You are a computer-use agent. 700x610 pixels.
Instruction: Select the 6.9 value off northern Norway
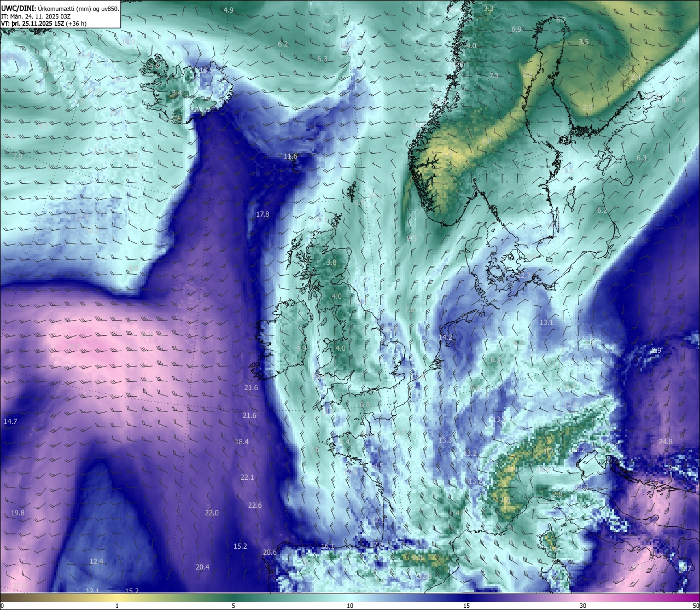pyautogui.click(x=516, y=29)
